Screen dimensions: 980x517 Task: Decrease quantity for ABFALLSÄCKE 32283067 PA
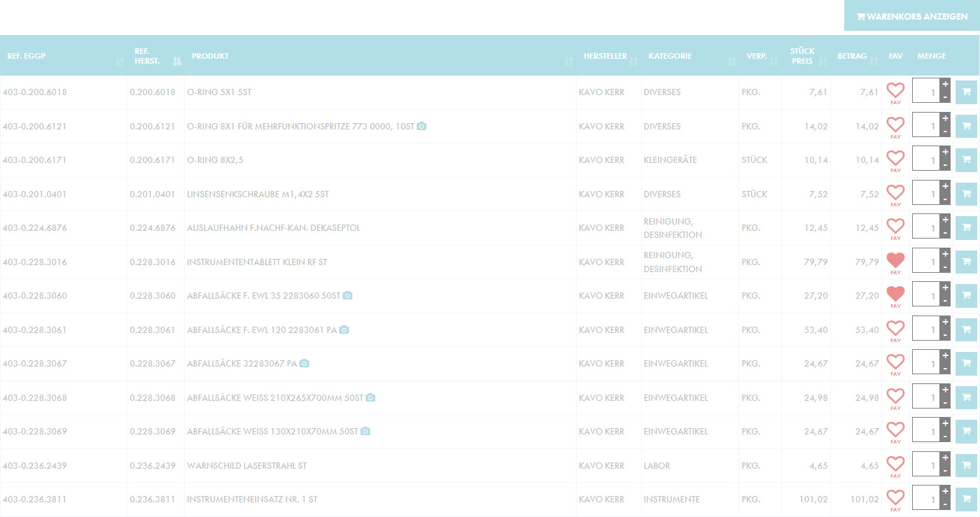coord(945,369)
